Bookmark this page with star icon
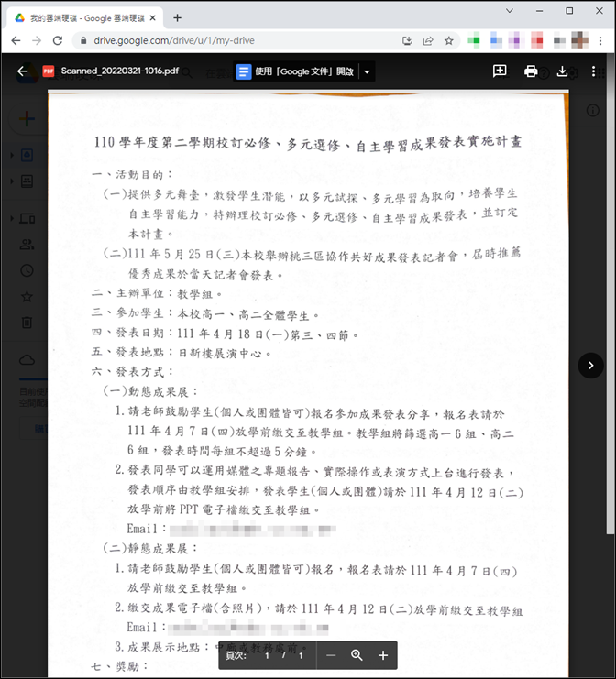Viewport: 616px width, 679px height. pyautogui.click(x=449, y=40)
